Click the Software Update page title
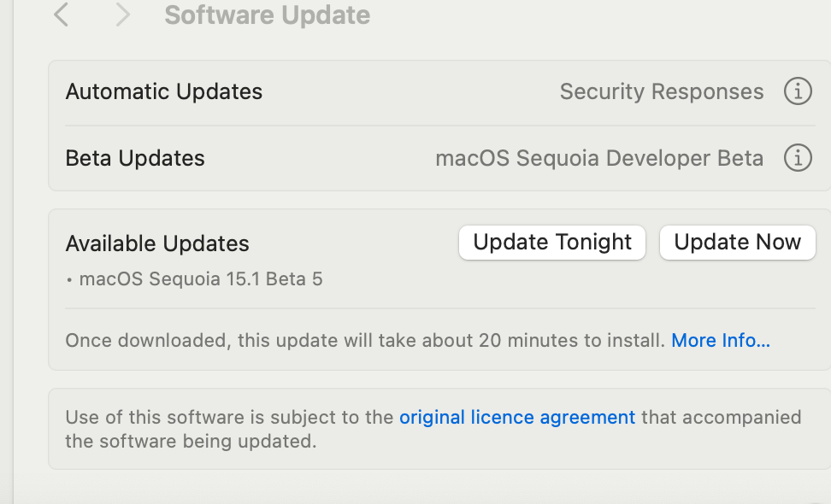Viewport: 831px width, 504px height. click(267, 15)
